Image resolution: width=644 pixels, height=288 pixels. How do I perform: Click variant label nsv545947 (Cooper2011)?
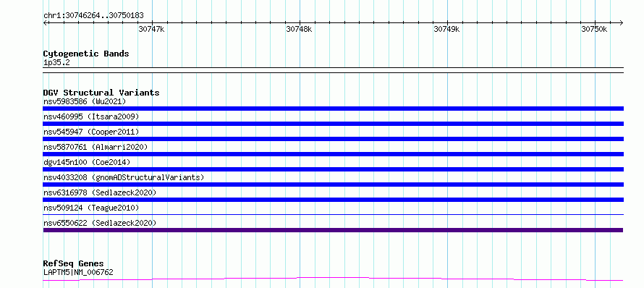click(x=91, y=132)
